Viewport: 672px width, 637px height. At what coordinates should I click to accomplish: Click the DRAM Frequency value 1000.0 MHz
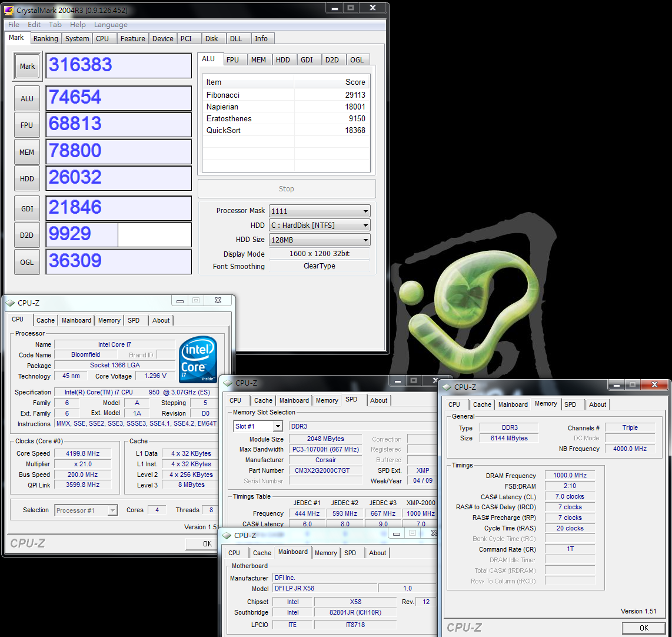pyautogui.click(x=570, y=475)
